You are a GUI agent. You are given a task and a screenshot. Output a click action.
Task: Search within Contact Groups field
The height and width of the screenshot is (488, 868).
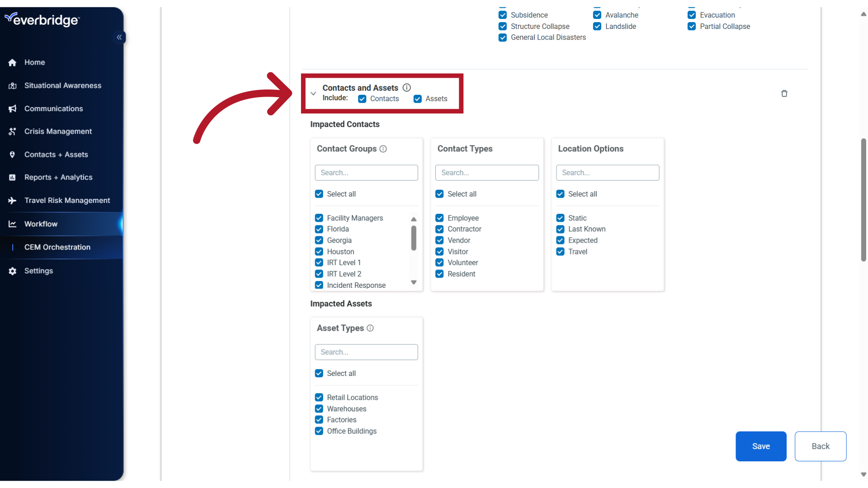[366, 172]
